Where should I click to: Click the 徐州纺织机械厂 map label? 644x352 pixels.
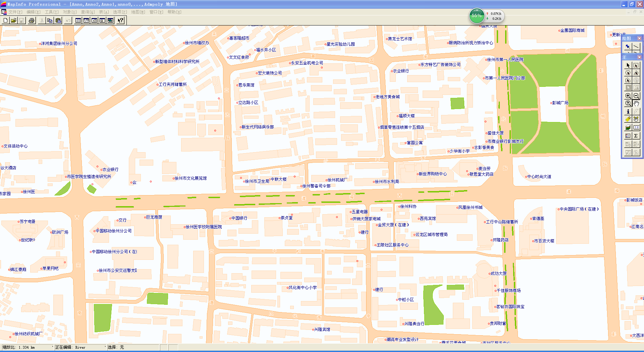(x=29, y=334)
